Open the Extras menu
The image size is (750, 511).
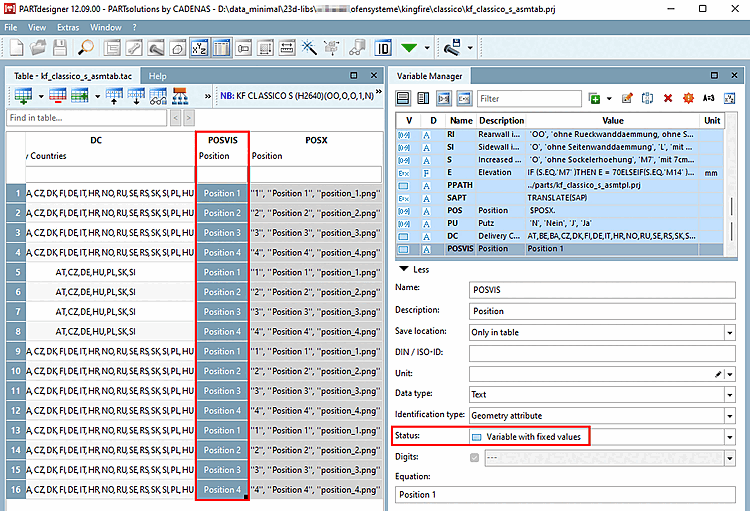click(68, 27)
